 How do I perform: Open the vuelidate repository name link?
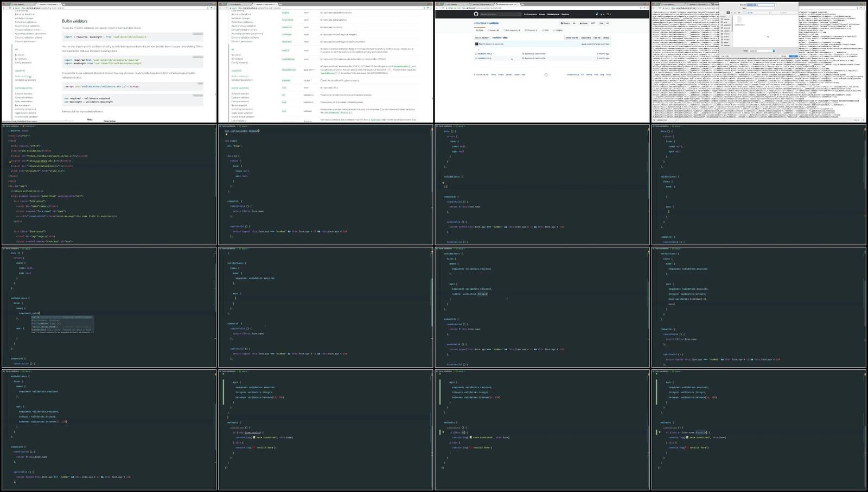pos(493,23)
